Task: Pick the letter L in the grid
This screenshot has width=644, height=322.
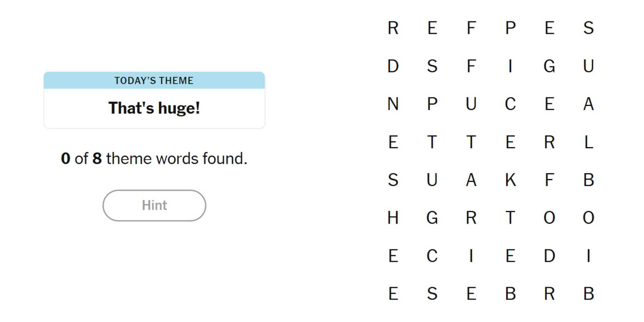Action: coord(589,142)
